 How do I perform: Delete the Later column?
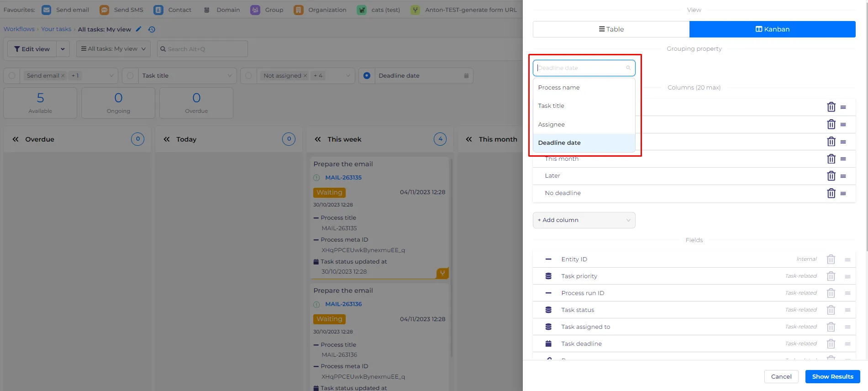831,176
